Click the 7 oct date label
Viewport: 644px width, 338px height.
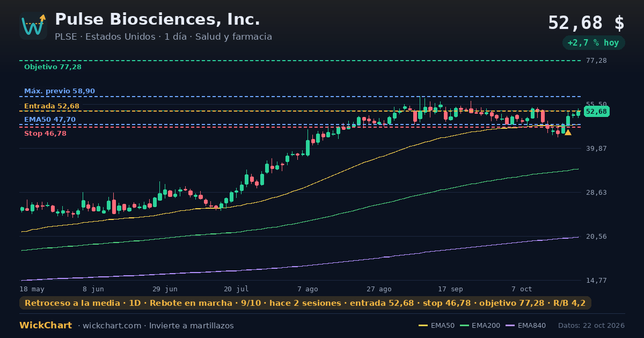pos(522,289)
